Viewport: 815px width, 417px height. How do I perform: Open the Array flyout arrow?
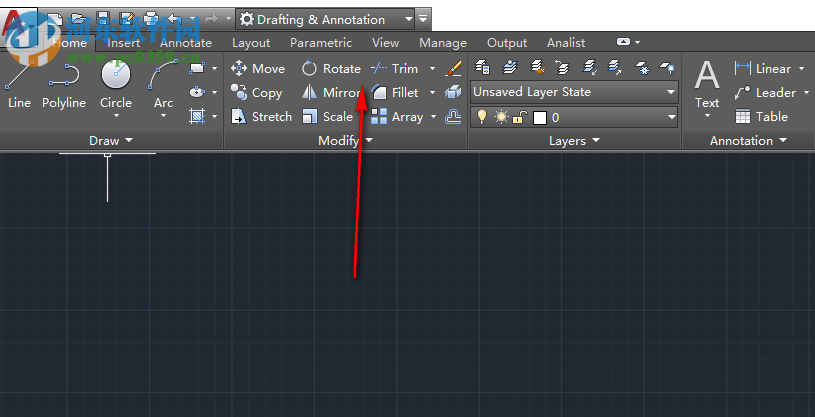pos(433,116)
